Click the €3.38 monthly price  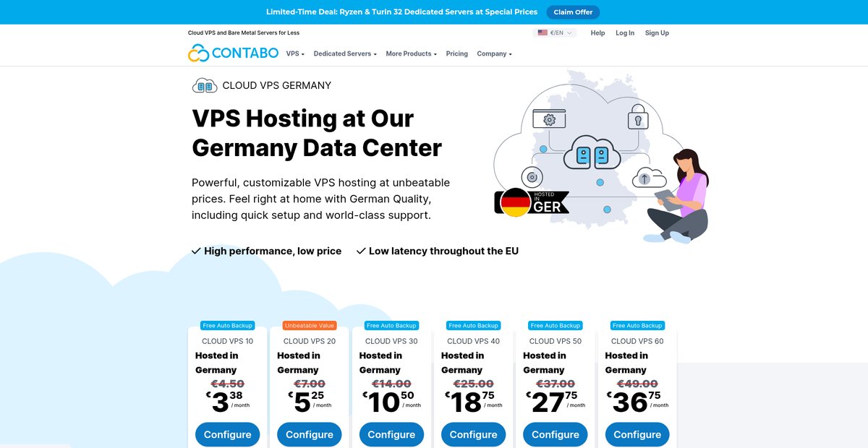click(x=228, y=402)
